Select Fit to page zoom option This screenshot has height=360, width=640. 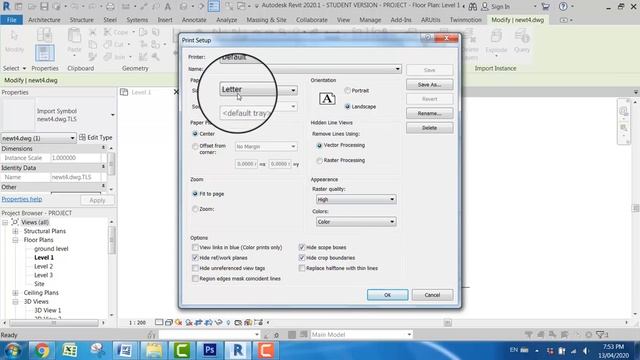point(195,193)
